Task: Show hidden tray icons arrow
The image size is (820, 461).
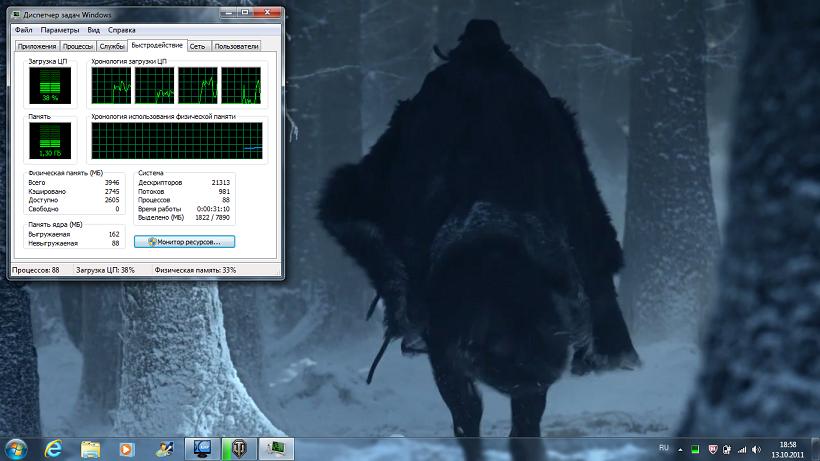Action: pos(681,447)
